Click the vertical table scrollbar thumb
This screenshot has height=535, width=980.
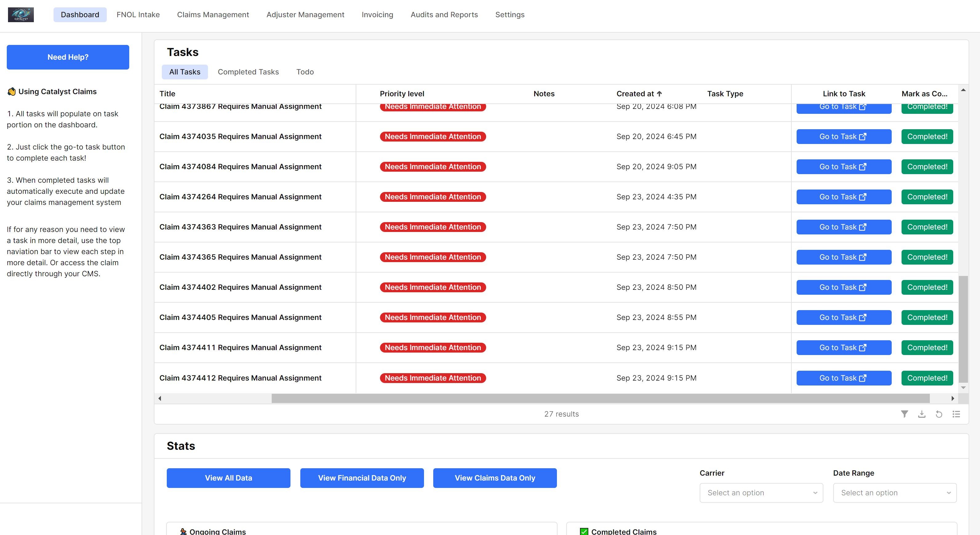[963, 329]
